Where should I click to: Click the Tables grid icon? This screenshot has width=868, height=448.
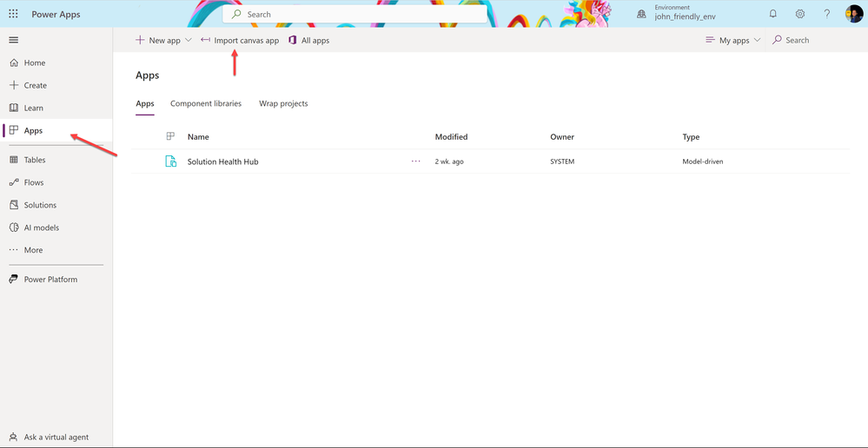(14, 160)
